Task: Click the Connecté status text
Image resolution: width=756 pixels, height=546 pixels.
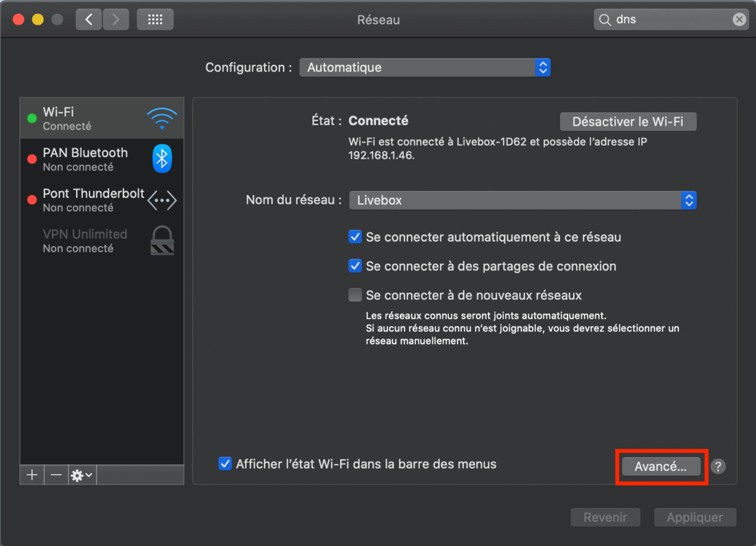Action: (379, 120)
